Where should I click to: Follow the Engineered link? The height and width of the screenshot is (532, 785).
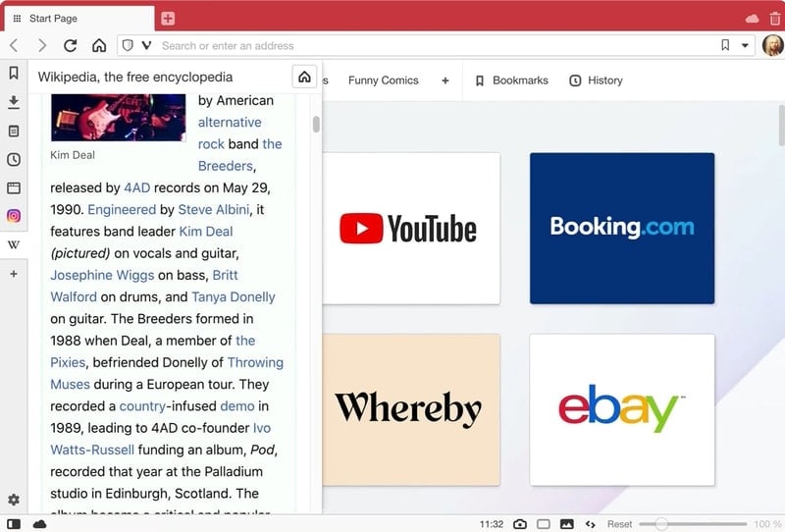coord(122,209)
